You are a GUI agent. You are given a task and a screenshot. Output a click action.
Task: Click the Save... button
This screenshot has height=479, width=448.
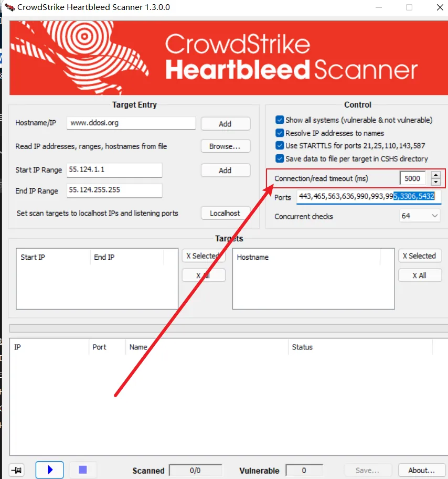368,470
